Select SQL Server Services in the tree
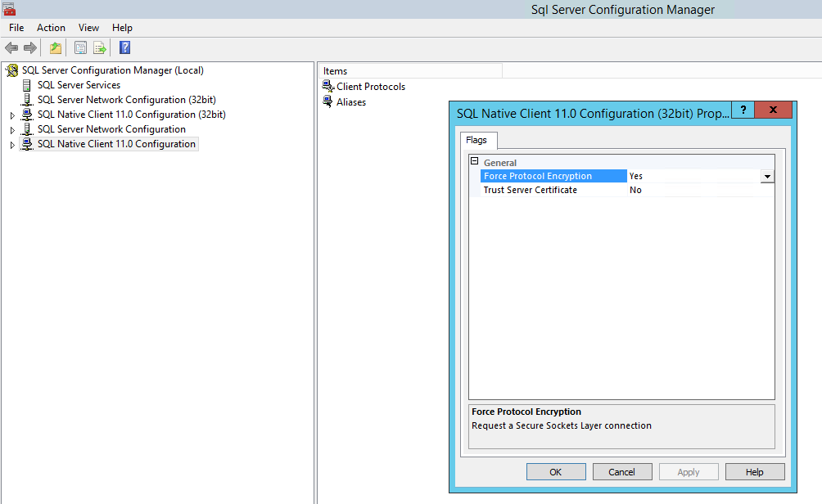 [78, 84]
